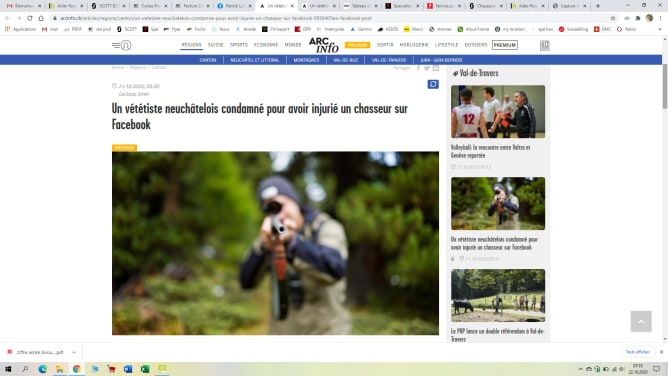The width and height of the screenshot is (668, 376).
Task: Open the SPORTS section
Action: point(239,45)
